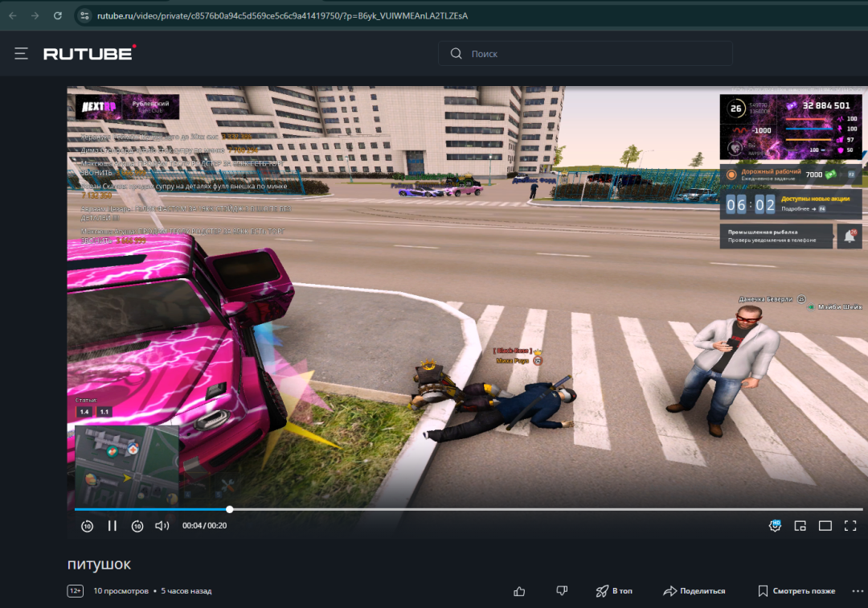The width and height of the screenshot is (868, 608).
Task: Go back to the previous browser page
Action: [13, 15]
